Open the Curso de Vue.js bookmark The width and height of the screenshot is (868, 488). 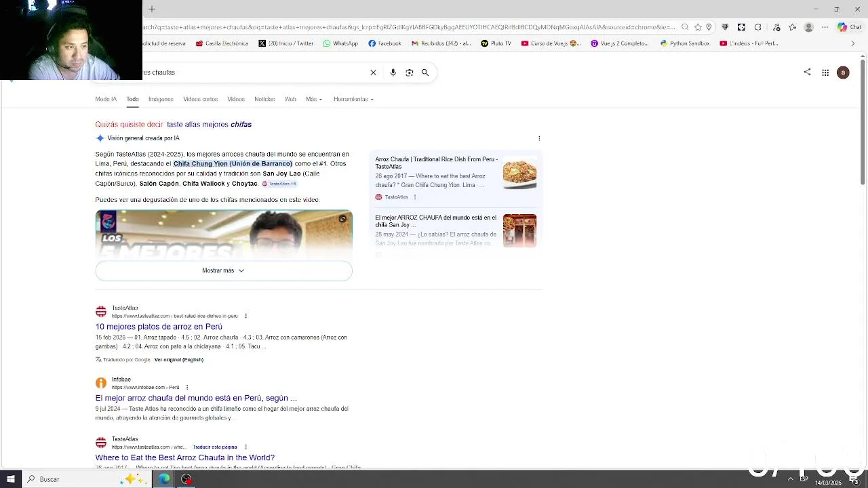coord(551,43)
